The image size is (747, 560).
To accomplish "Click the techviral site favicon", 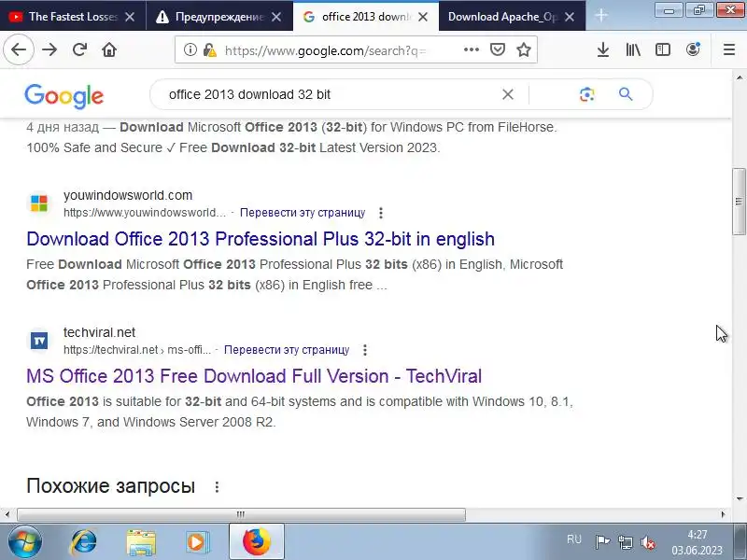I will pyautogui.click(x=39, y=341).
